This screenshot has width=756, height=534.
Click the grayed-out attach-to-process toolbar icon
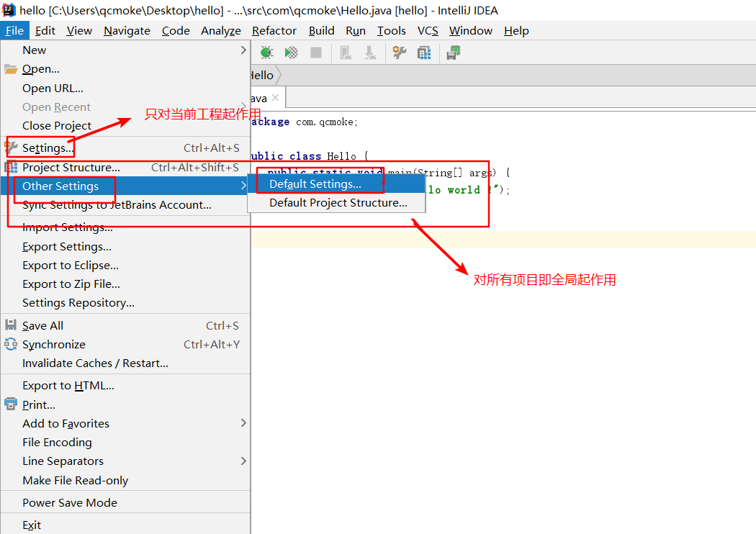(346, 53)
